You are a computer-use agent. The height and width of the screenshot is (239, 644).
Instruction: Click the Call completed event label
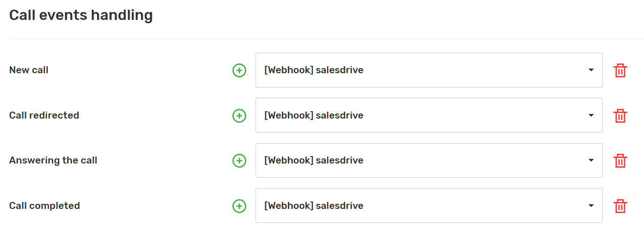[44, 206]
